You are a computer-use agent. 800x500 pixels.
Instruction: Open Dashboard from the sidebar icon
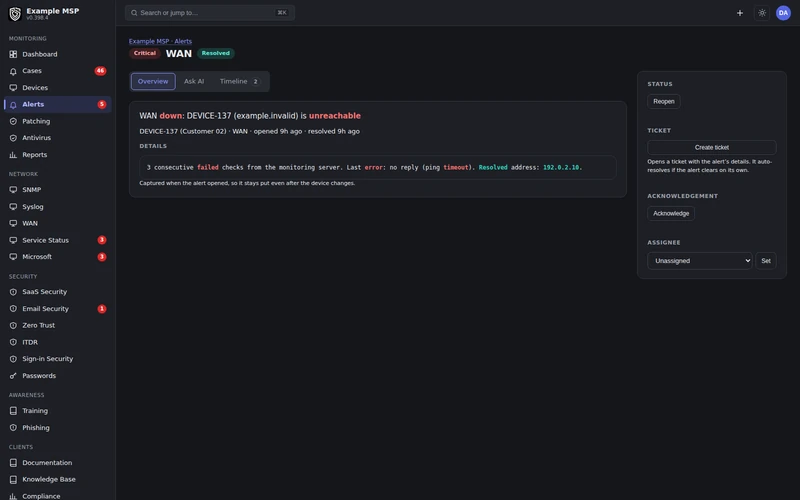point(13,54)
